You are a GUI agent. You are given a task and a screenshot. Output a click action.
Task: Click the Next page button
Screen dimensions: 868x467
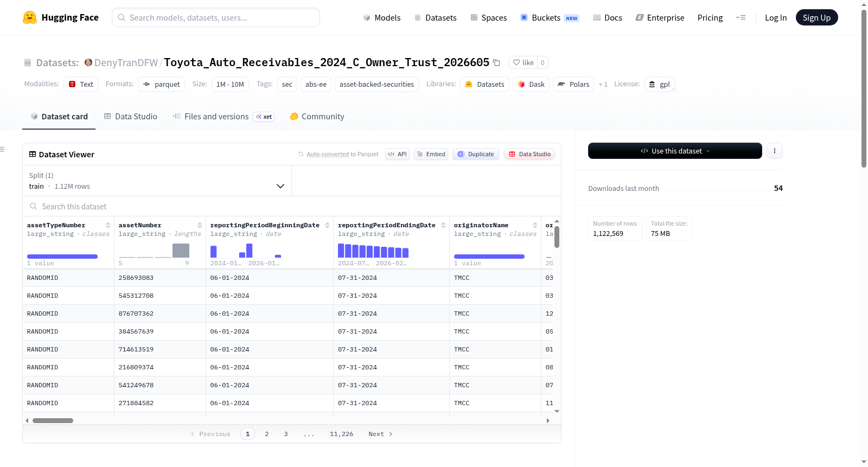point(380,434)
